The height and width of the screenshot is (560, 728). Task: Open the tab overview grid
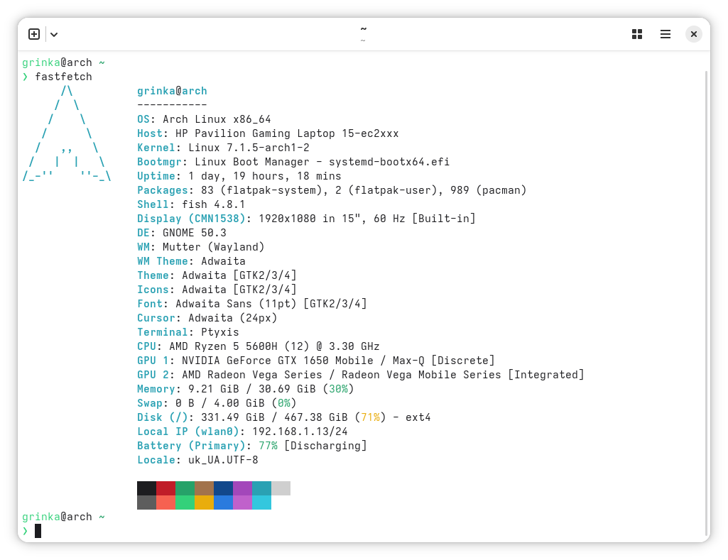coord(637,34)
